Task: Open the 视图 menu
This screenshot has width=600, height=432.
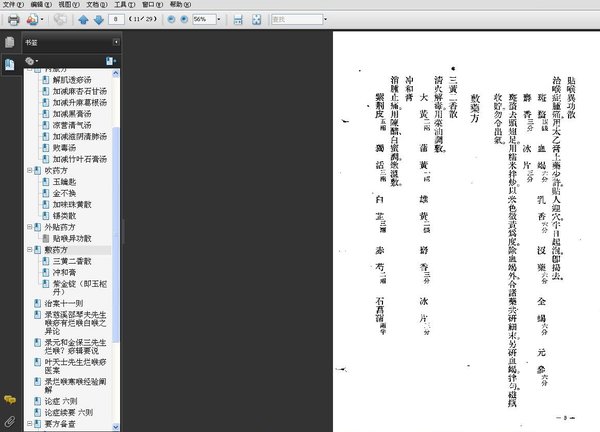Action: (x=69, y=5)
